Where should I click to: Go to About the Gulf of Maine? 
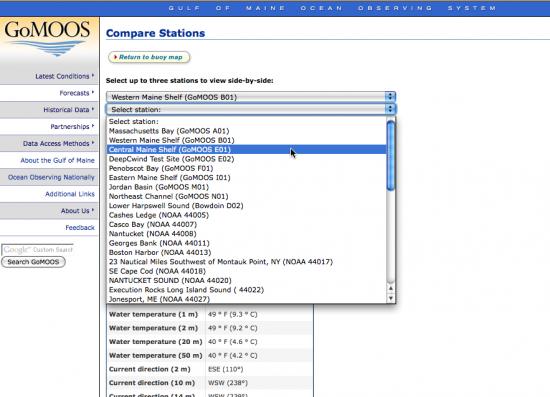click(x=58, y=160)
